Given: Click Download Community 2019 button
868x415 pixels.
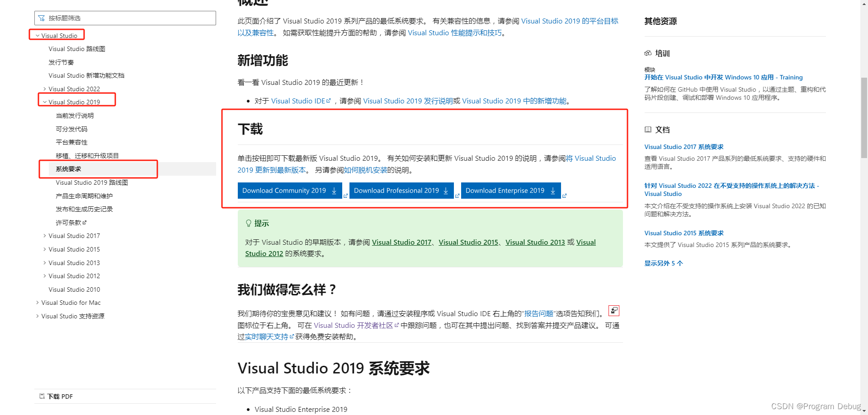Looking at the screenshot, I should (x=290, y=191).
